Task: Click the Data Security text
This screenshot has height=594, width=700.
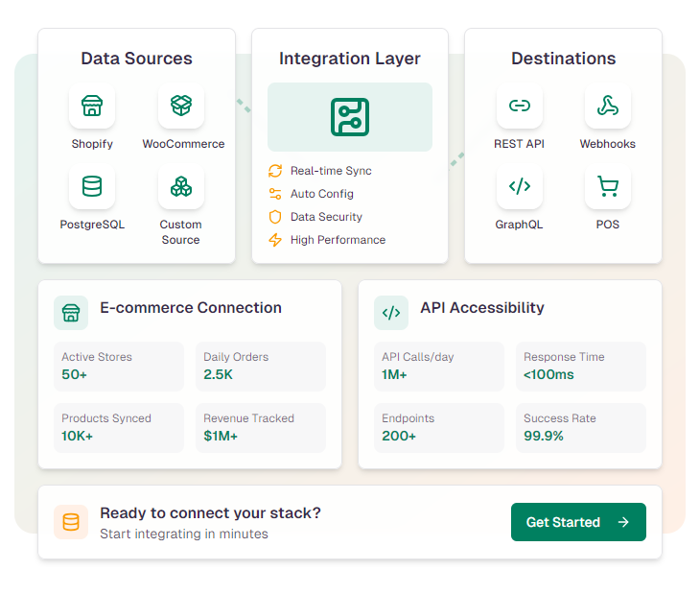Action: point(326,217)
